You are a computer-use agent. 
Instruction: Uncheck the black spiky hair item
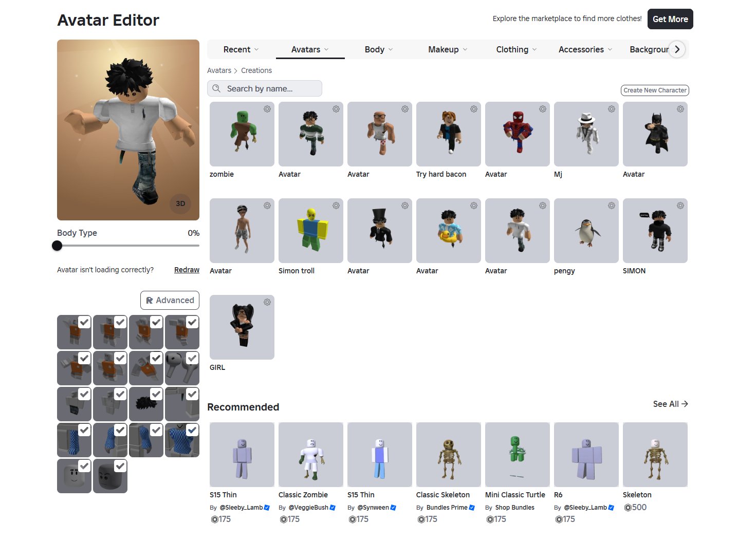pos(156,394)
